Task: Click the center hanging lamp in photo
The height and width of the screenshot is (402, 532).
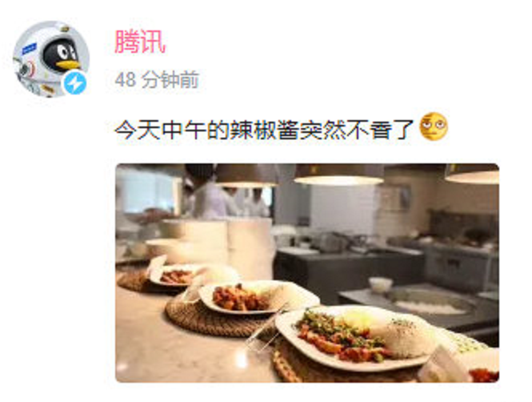Action: [x=338, y=175]
